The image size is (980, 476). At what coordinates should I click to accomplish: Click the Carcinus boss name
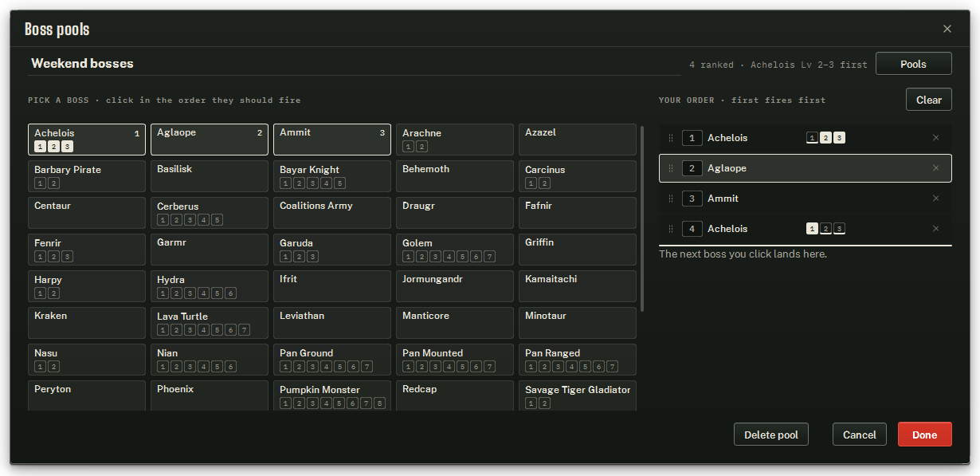[545, 170]
